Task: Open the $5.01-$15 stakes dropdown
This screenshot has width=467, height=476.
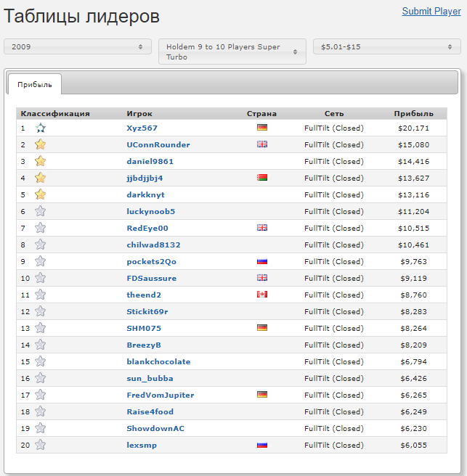Action: 387,46
